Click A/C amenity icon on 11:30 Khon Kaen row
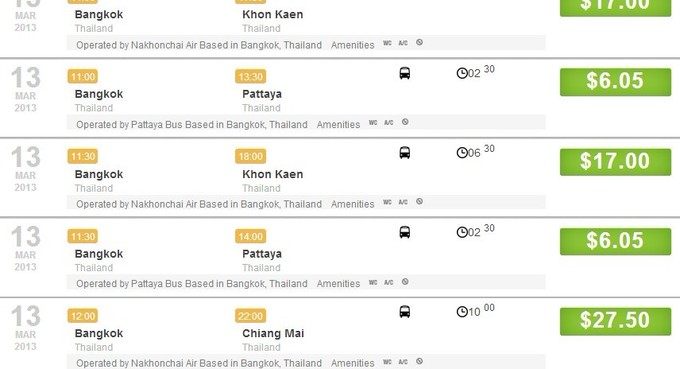 point(403,202)
